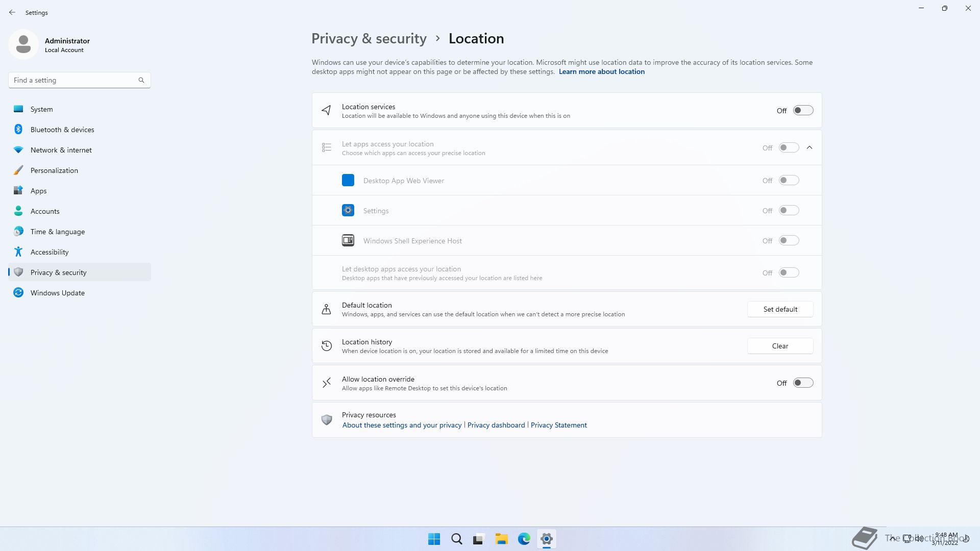This screenshot has height=551, width=980.
Task: Click the Administrator Local Account name
Action: pyautogui.click(x=67, y=45)
